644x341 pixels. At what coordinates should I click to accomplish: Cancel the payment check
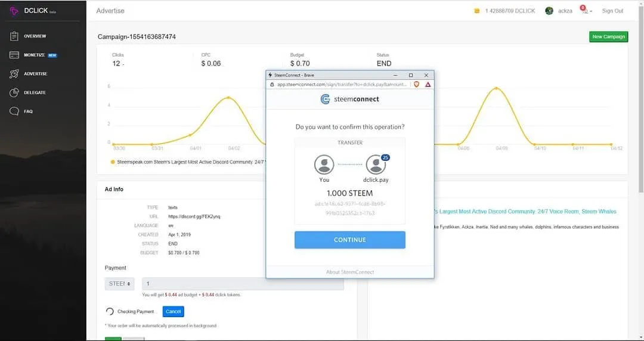click(173, 311)
